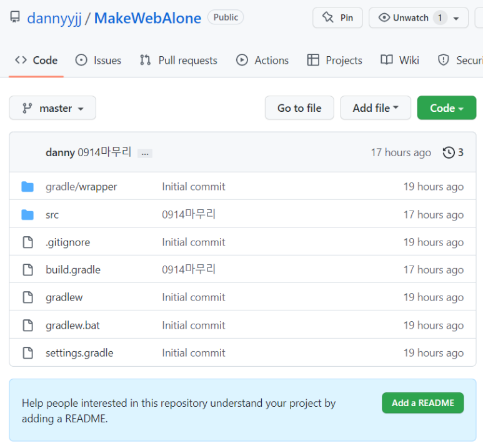Open the src folder
483x448 pixels.
tap(52, 215)
